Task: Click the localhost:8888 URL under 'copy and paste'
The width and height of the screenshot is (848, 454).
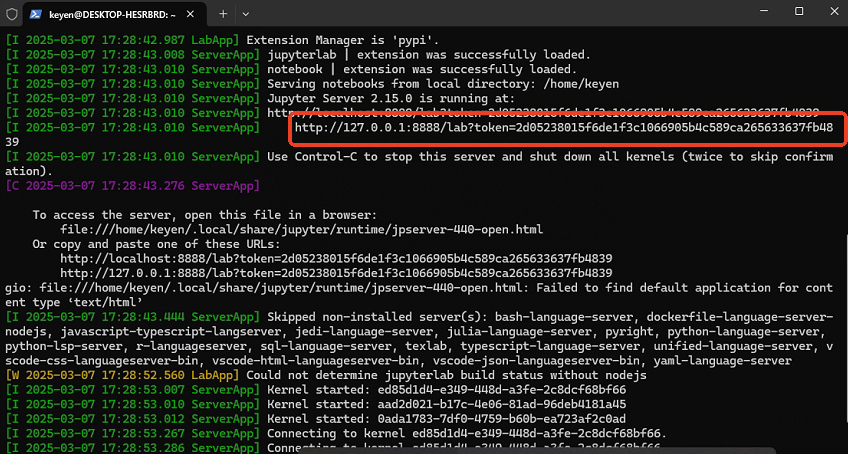Action: pos(336,259)
